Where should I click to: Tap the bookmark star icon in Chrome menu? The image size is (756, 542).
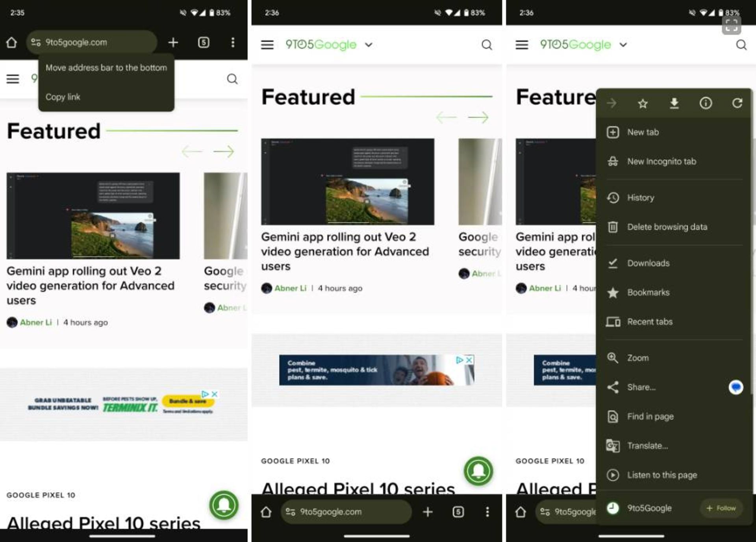pos(643,104)
